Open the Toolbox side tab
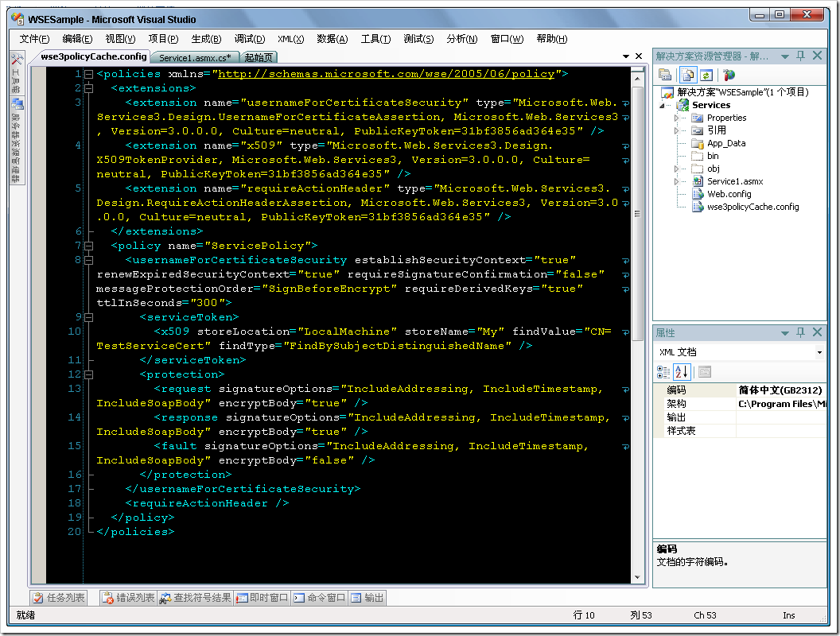Viewport: 840px width, 636px height. (x=17, y=73)
